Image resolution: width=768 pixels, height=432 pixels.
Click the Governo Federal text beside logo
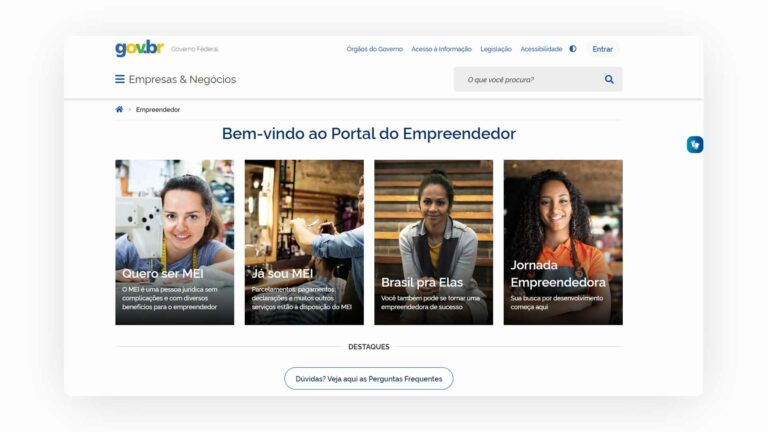tap(194, 49)
